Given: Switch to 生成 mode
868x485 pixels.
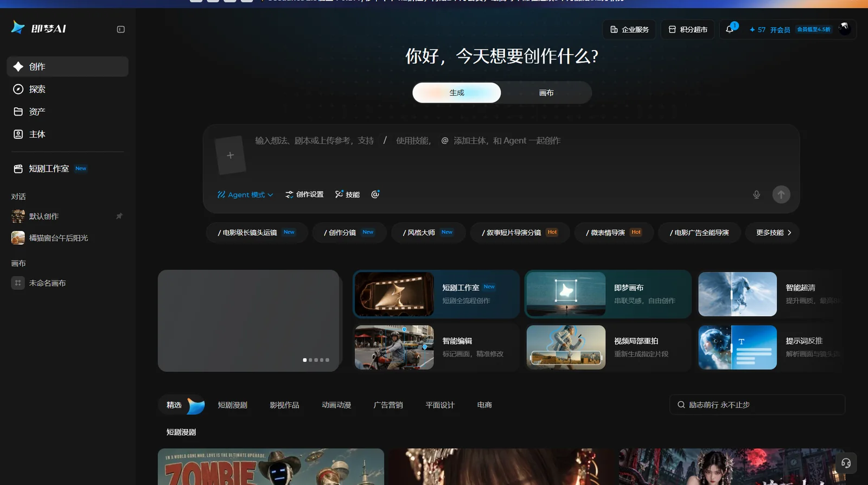Looking at the screenshot, I should click(457, 93).
